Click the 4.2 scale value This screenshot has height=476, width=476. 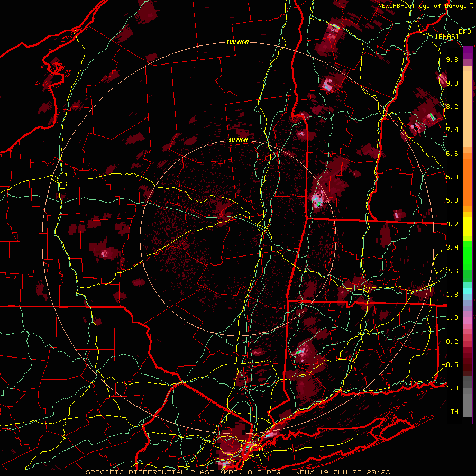pos(452,224)
